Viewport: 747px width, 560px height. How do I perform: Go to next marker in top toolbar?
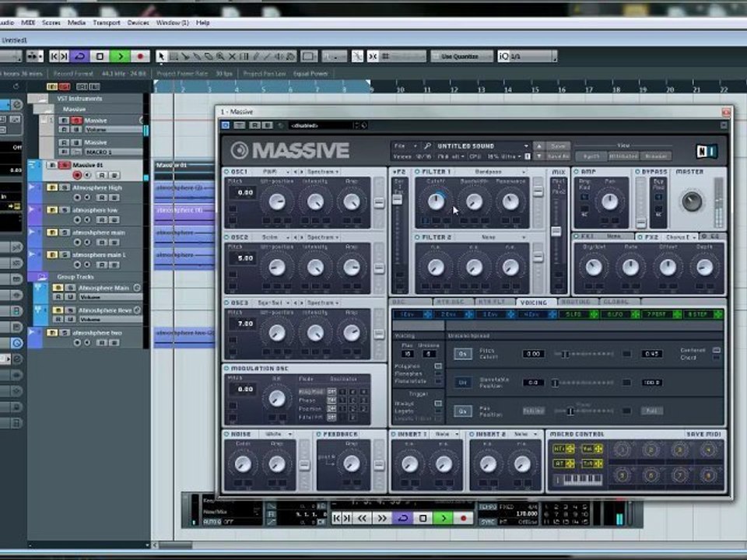click(x=65, y=56)
